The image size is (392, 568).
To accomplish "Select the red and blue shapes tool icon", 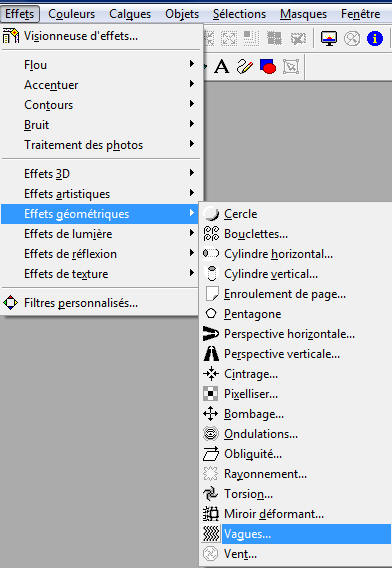I will [268, 67].
